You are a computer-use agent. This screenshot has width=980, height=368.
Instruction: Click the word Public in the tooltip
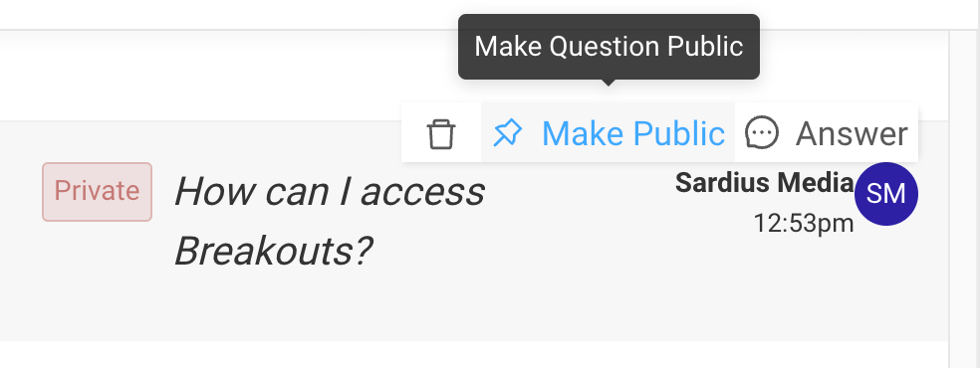[x=705, y=47]
